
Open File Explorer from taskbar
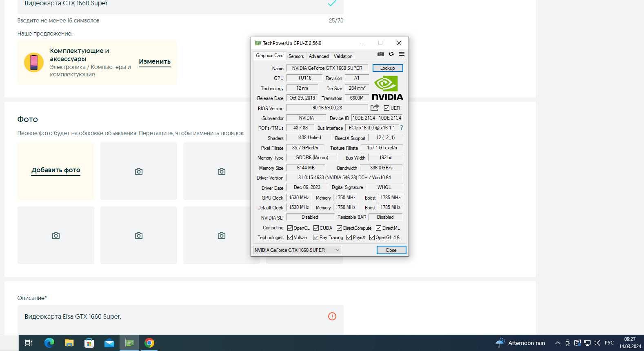(69, 343)
